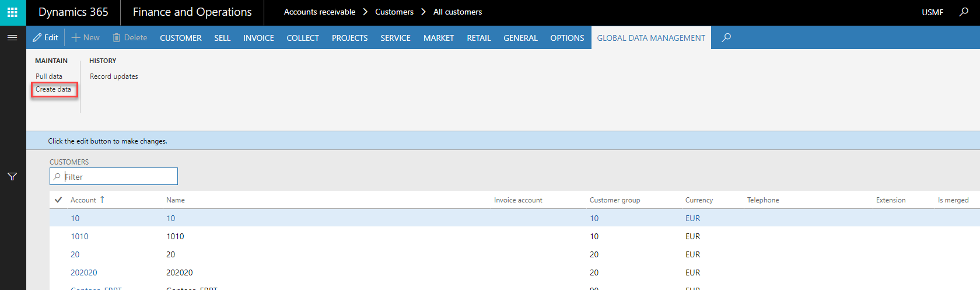
Task: Select the RETAIL tab
Action: pyautogui.click(x=479, y=38)
